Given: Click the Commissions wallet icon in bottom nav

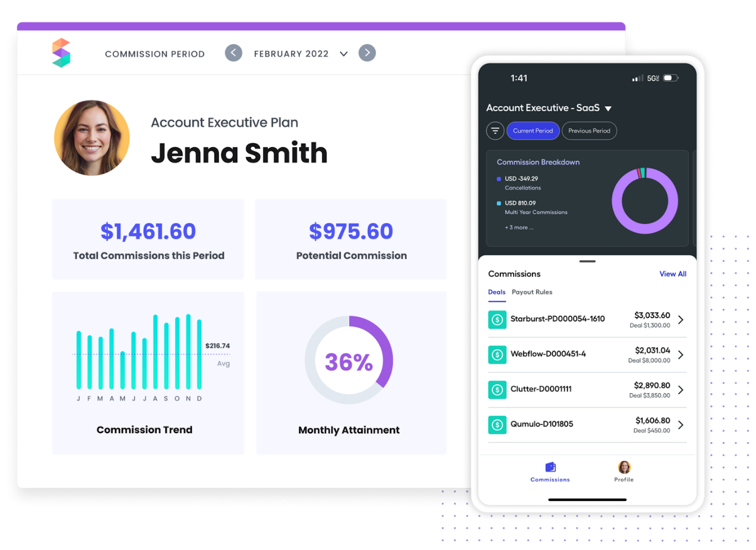Looking at the screenshot, I should 550,467.
